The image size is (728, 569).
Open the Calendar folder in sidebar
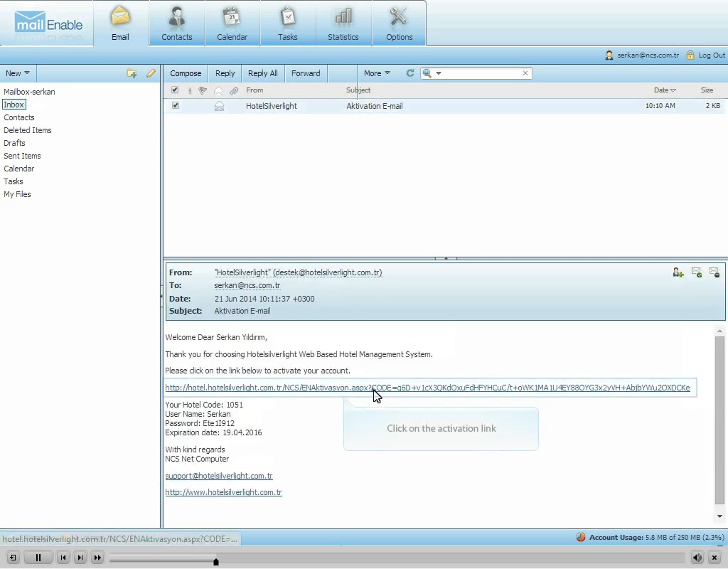[x=19, y=168]
